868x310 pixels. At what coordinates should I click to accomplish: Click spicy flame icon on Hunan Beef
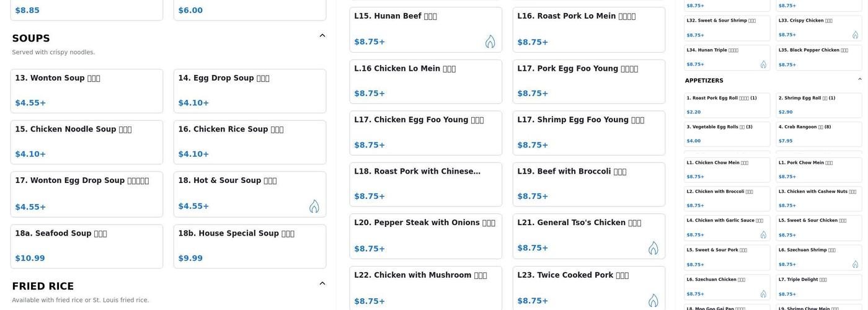click(x=490, y=42)
